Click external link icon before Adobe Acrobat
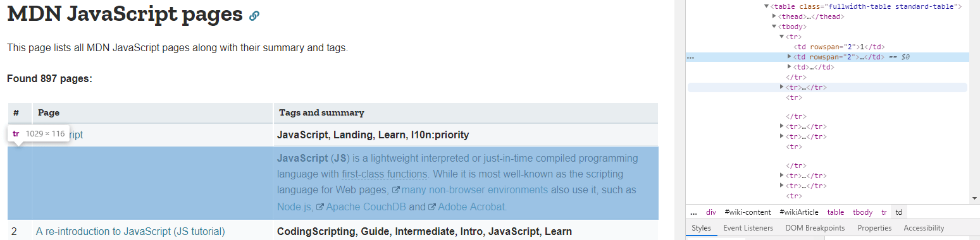Viewport: 980px width, 240px height. 432,207
